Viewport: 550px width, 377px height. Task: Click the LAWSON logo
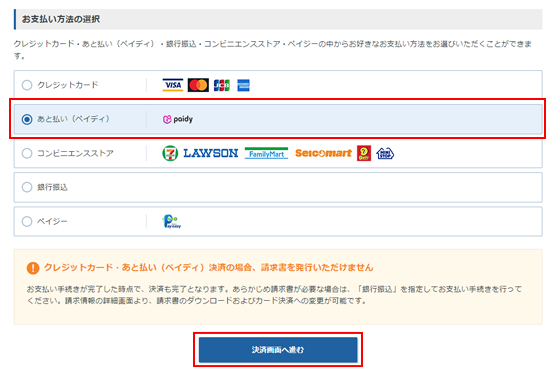(x=211, y=153)
